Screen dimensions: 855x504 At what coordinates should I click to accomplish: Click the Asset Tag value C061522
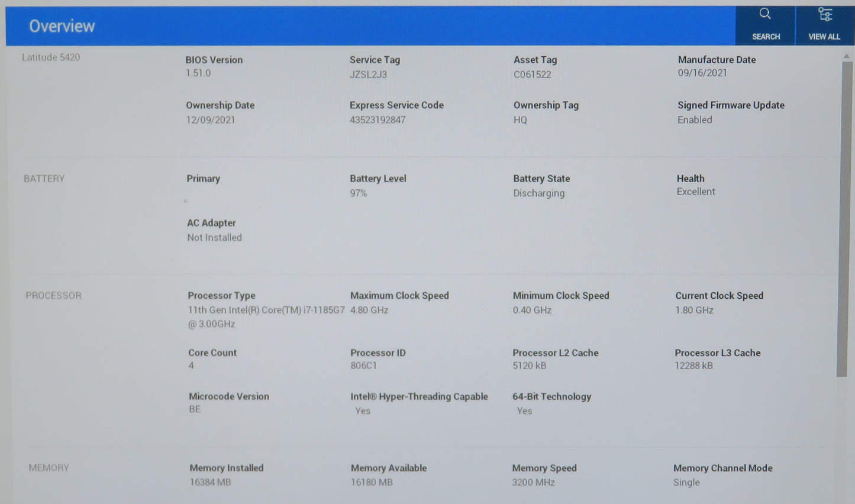tap(532, 75)
